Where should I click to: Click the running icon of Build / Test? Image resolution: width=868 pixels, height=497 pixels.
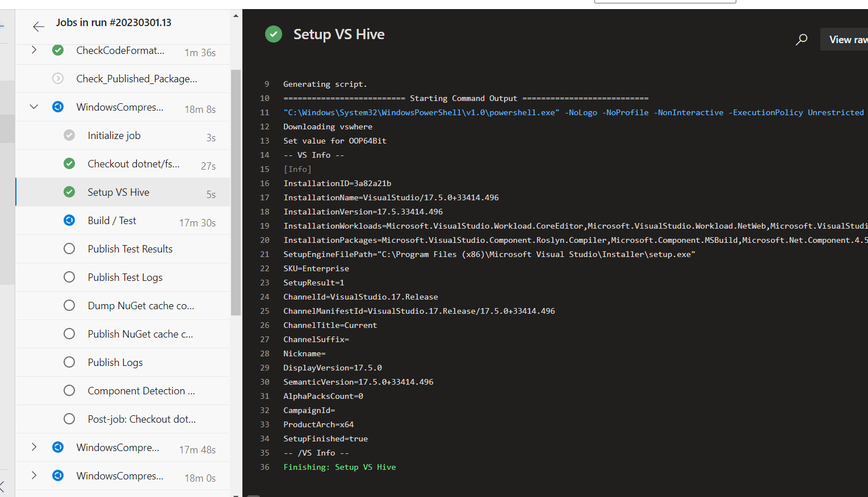pyautogui.click(x=69, y=220)
